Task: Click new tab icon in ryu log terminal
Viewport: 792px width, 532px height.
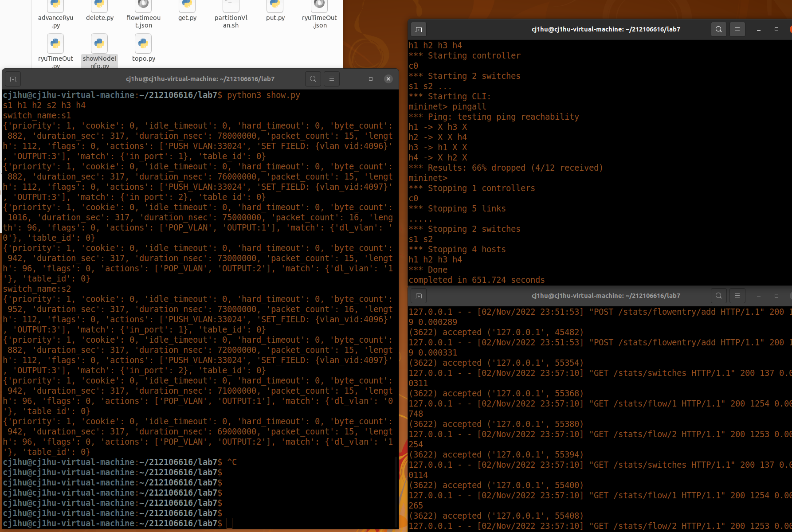Action: [419, 296]
